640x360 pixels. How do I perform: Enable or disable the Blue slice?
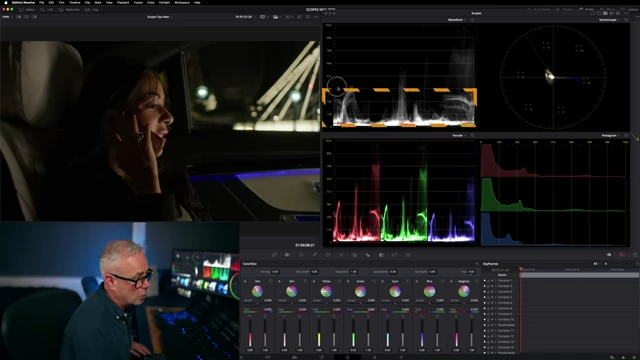coord(417,281)
